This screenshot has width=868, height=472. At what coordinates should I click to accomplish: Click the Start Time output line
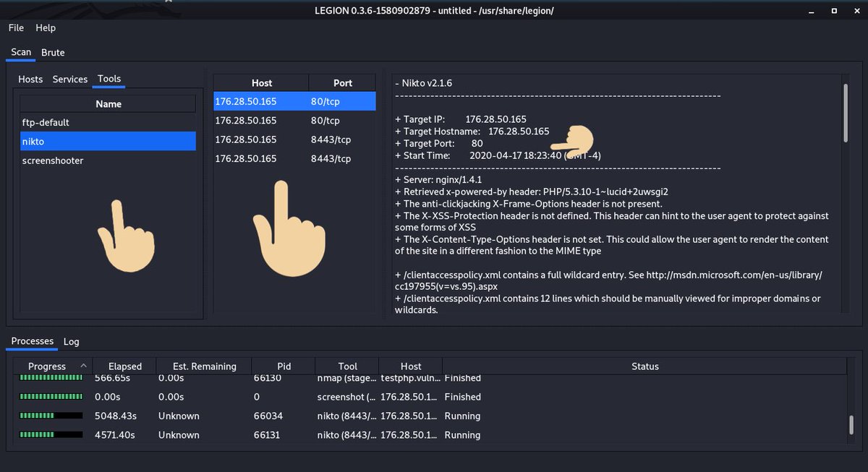(x=498, y=155)
